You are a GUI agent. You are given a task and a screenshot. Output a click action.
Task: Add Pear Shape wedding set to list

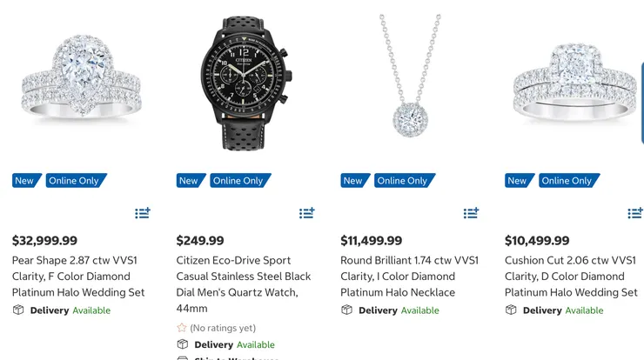coord(143,213)
